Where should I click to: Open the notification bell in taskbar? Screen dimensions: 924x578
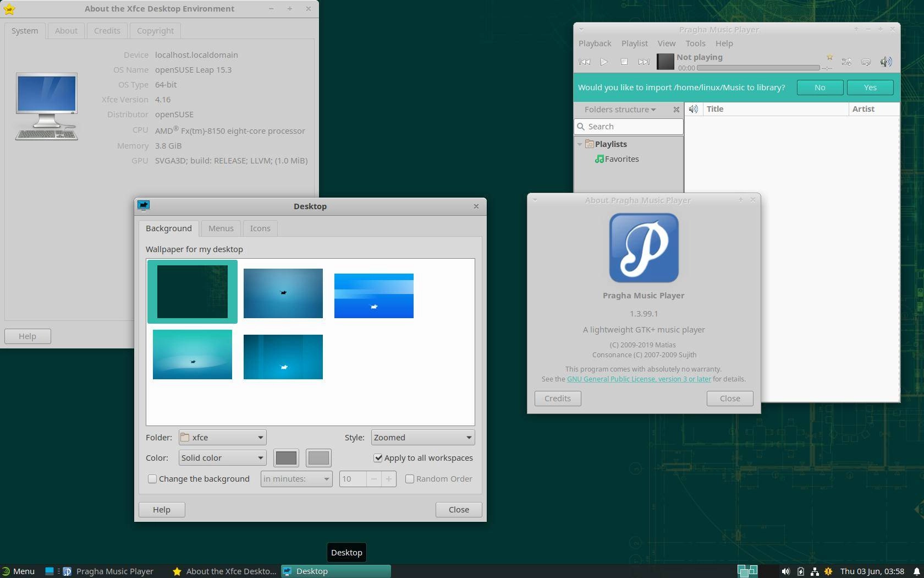pyautogui.click(x=916, y=571)
